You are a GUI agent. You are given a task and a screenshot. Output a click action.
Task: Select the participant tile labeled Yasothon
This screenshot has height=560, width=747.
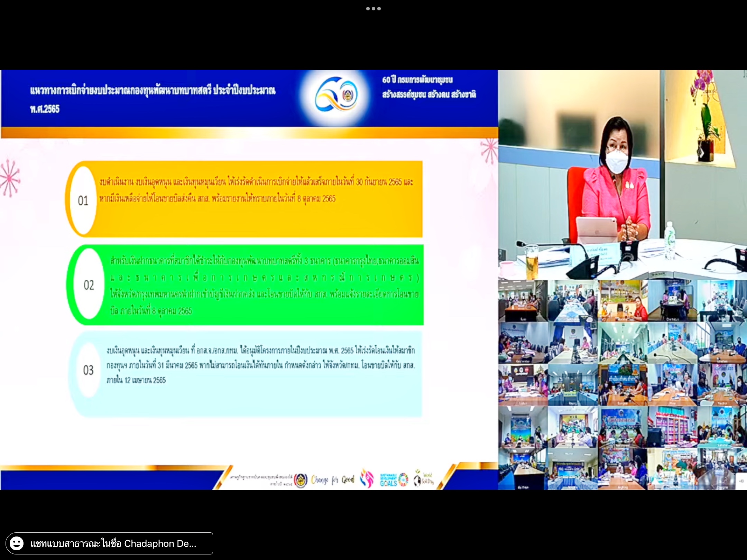coord(722,384)
